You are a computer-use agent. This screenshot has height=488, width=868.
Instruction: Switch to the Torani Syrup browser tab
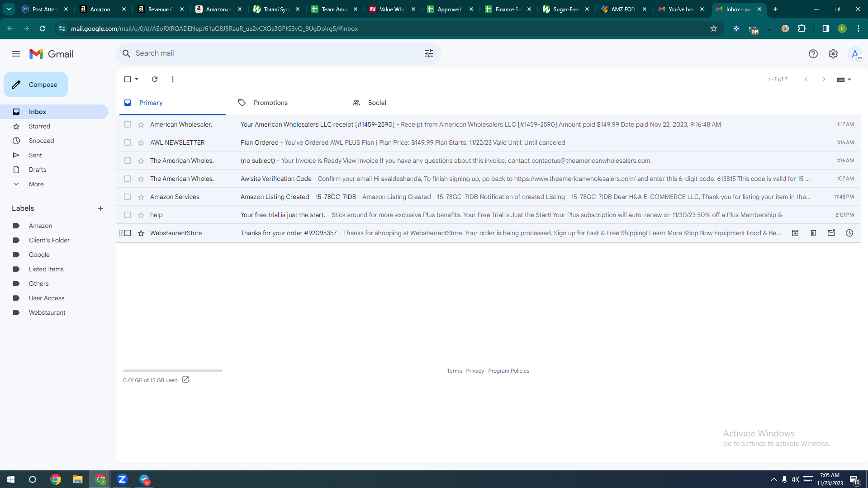[x=276, y=9]
